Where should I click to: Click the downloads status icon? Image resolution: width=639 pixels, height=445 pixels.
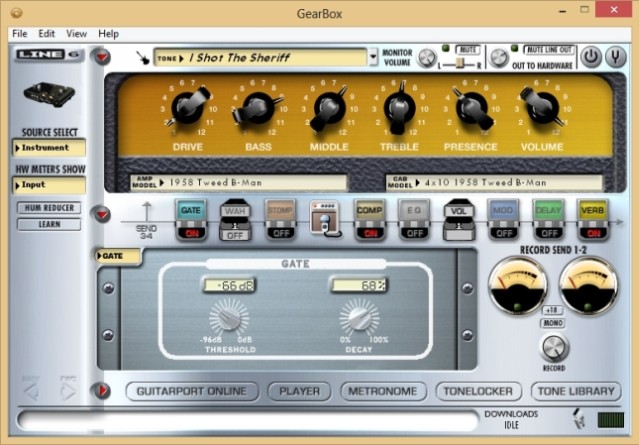pyautogui.click(x=579, y=418)
